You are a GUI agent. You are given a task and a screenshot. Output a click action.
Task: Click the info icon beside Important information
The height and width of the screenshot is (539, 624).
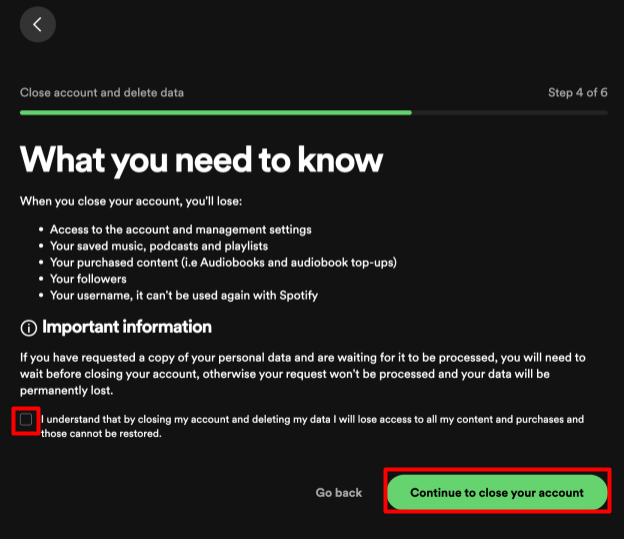(x=29, y=327)
